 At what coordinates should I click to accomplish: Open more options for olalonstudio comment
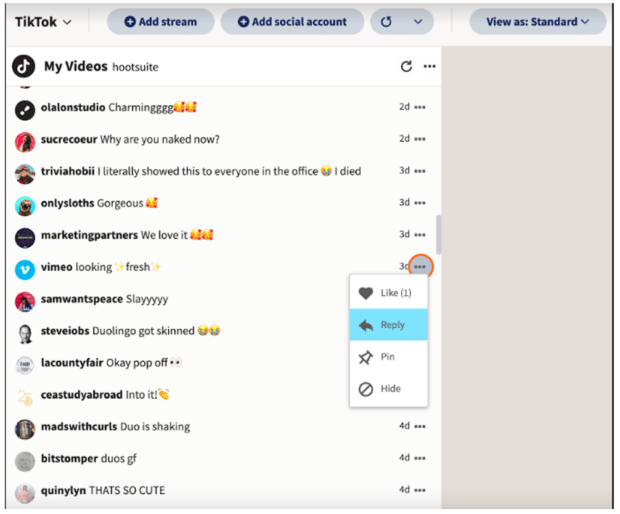tap(420, 107)
